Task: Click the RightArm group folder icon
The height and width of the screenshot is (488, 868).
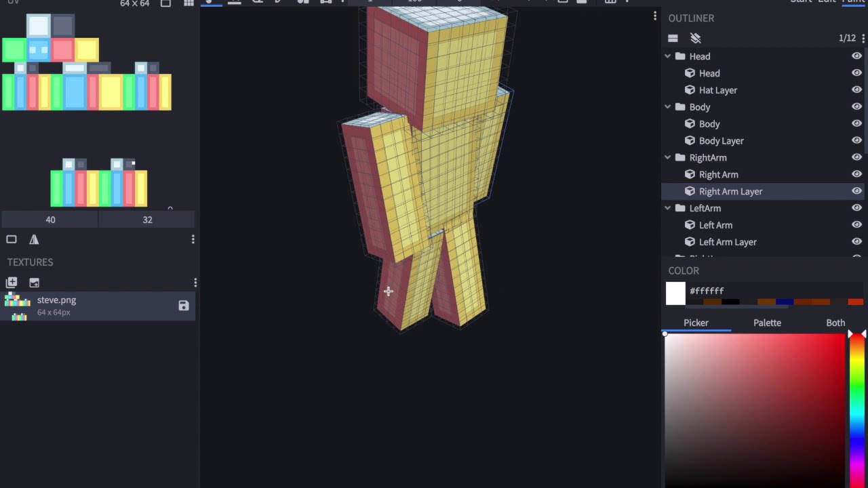Action: tap(680, 157)
